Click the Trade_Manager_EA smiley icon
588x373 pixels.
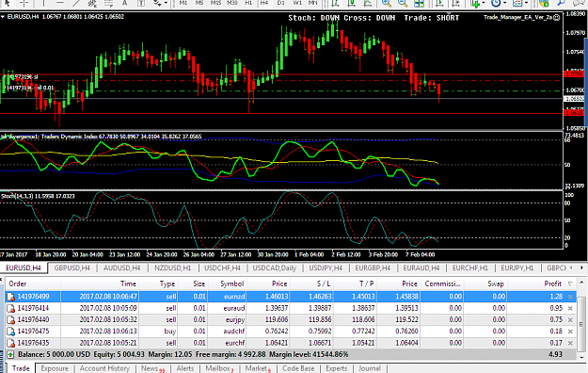click(x=557, y=17)
